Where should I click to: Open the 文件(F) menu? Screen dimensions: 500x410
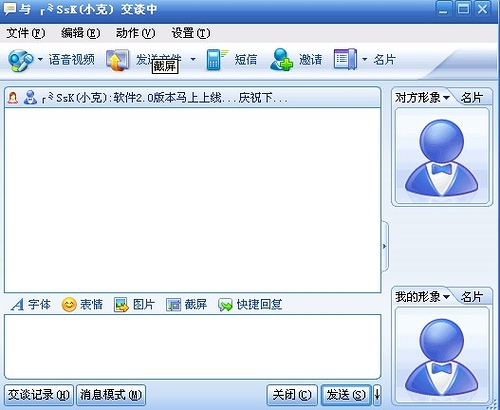(x=26, y=33)
